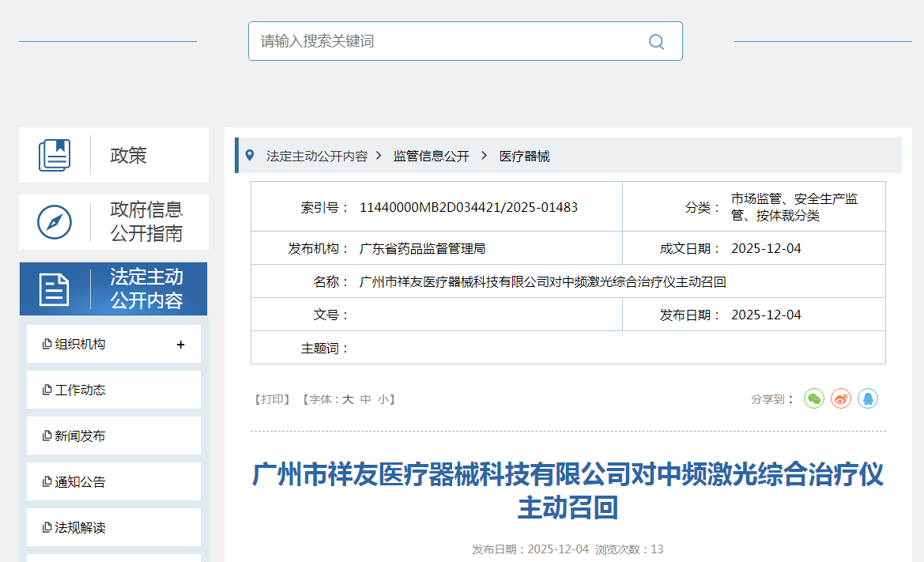Set font size to 中
Screen dimensions: 924x562
point(365,400)
